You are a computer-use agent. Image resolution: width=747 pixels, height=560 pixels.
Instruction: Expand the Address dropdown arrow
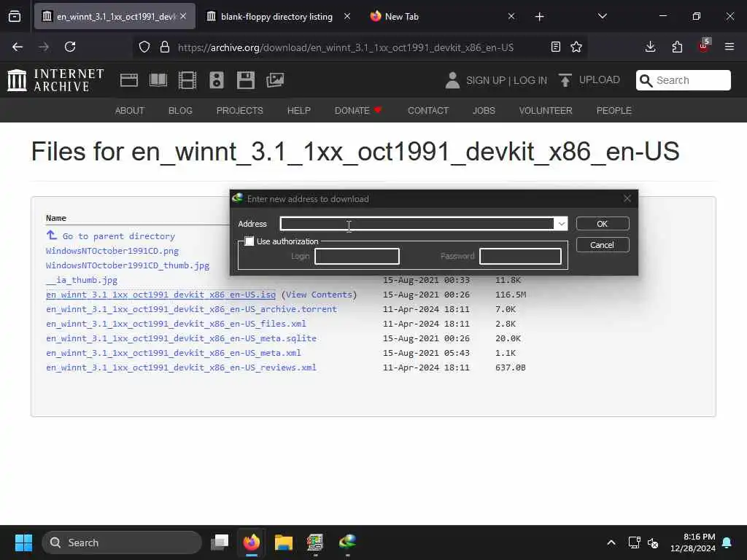[561, 224]
